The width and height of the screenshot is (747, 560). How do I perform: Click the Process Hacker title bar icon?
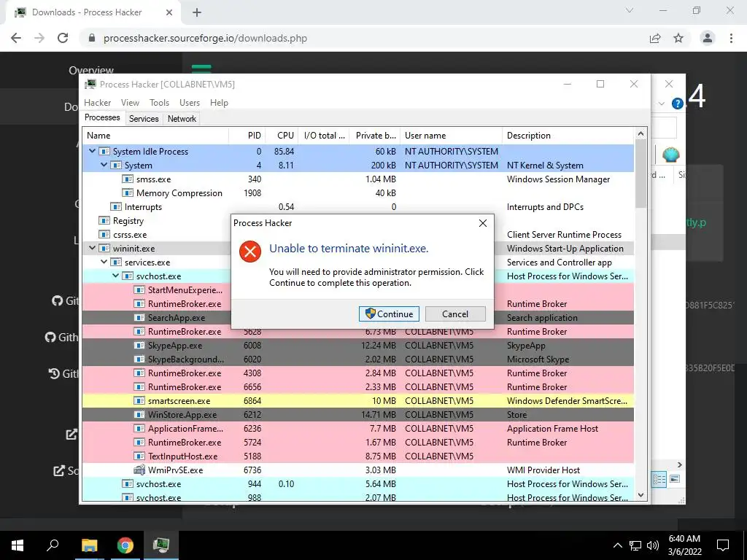click(x=90, y=85)
